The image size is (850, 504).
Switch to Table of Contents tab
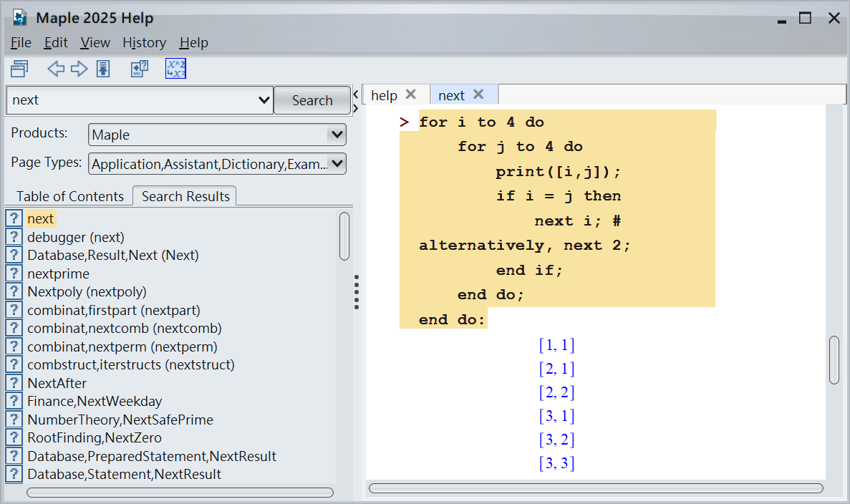(70, 196)
